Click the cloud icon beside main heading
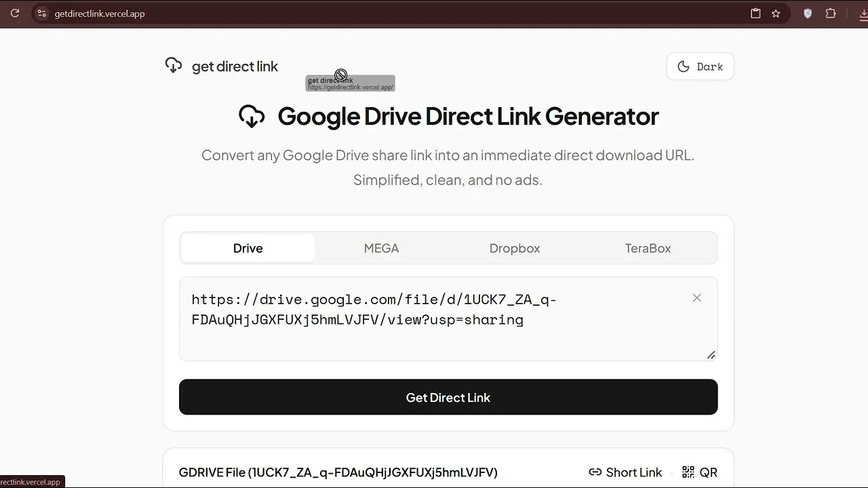Image resolution: width=868 pixels, height=488 pixels. click(x=252, y=117)
